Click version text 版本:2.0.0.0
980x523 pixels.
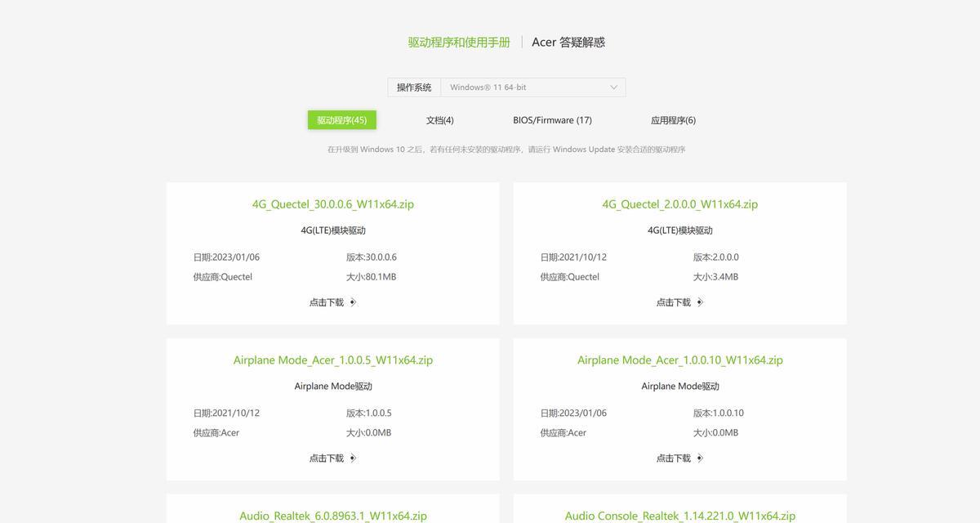point(716,257)
